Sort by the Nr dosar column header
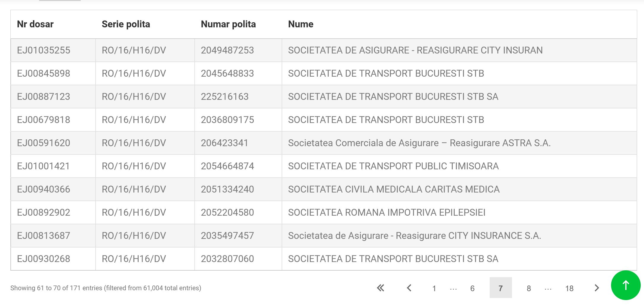This screenshot has width=644, height=306. [x=35, y=24]
